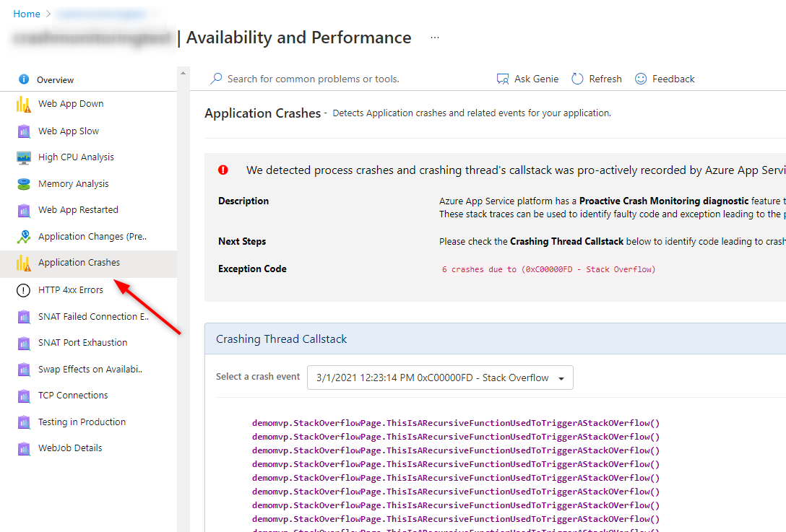Open the crash event selection dropdown
Viewport: 786px width, 532px height.
pyautogui.click(x=440, y=377)
